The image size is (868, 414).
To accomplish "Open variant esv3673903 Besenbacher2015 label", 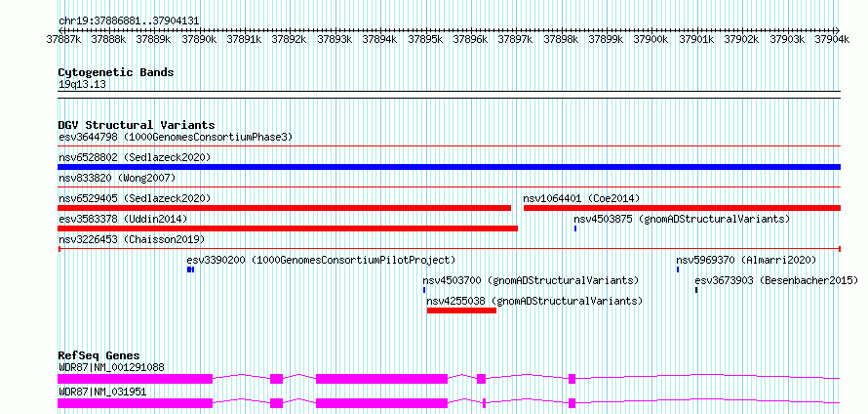I will 776,280.
